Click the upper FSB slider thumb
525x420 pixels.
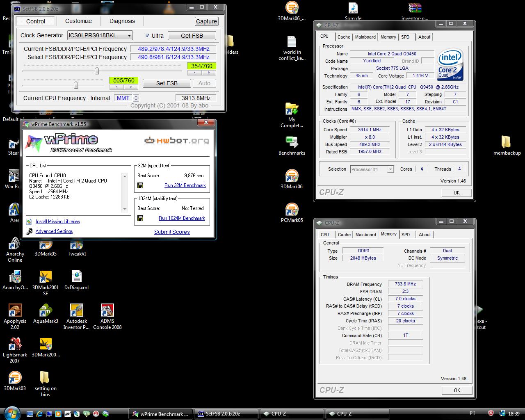click(97, 71)
